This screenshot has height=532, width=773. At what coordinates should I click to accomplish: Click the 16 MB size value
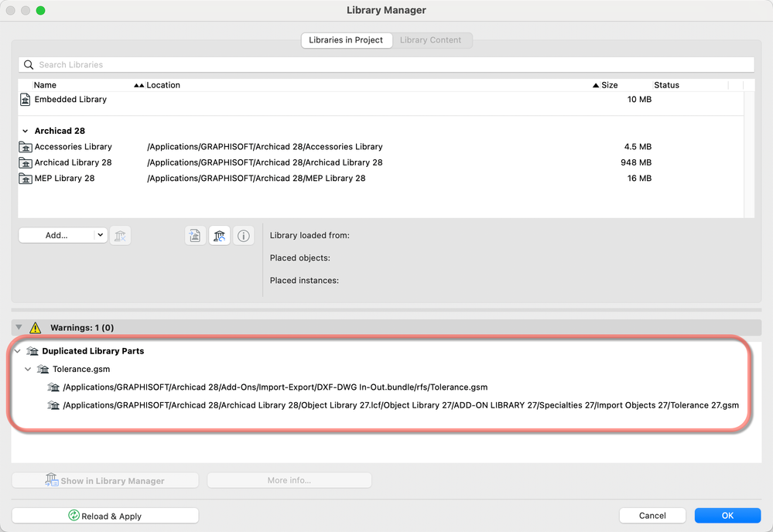tap(639, 179)
